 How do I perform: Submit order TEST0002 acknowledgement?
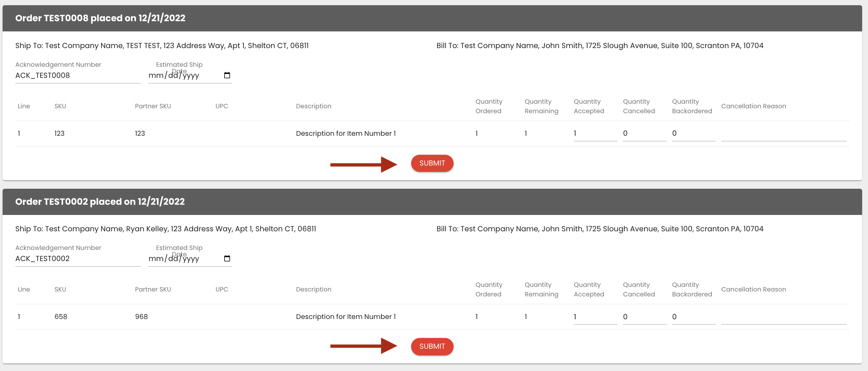(x=432, y=346)
